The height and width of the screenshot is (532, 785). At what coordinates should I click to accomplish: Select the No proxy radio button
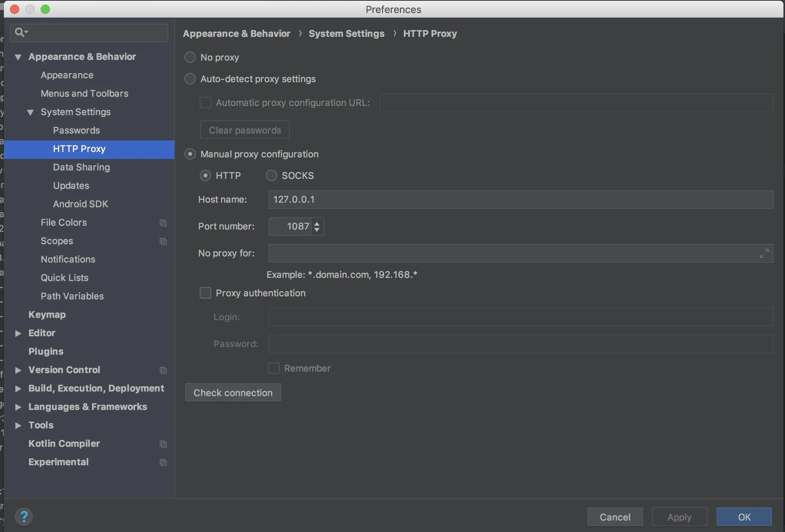189,58
